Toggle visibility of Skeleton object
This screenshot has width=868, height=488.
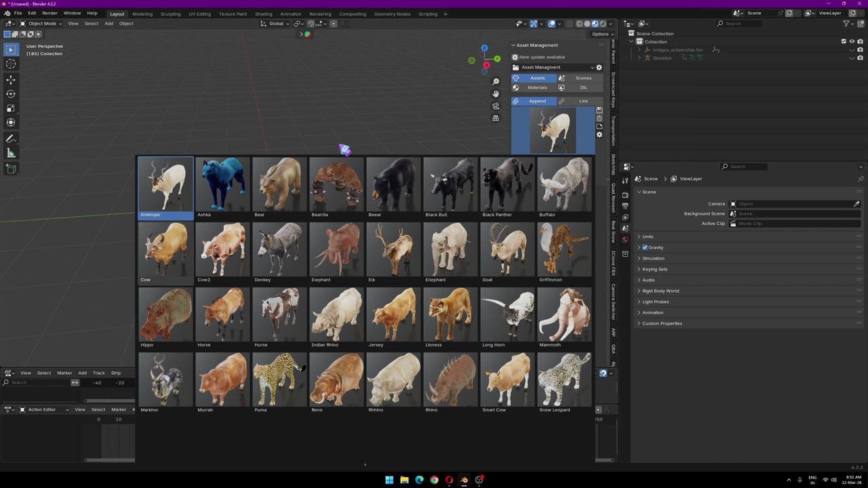pos(852,58)
